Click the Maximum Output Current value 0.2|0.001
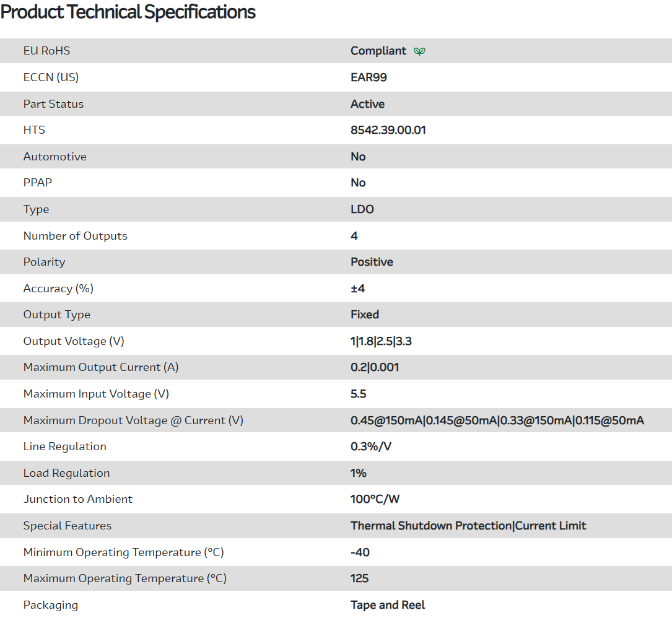The width and height of the screenshot is (672, 618). tap(374, 367)
